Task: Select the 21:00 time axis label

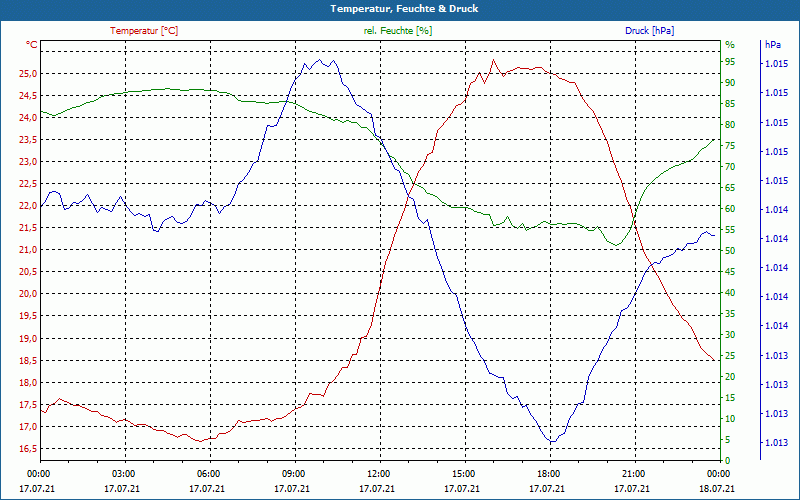Action: 633,473
